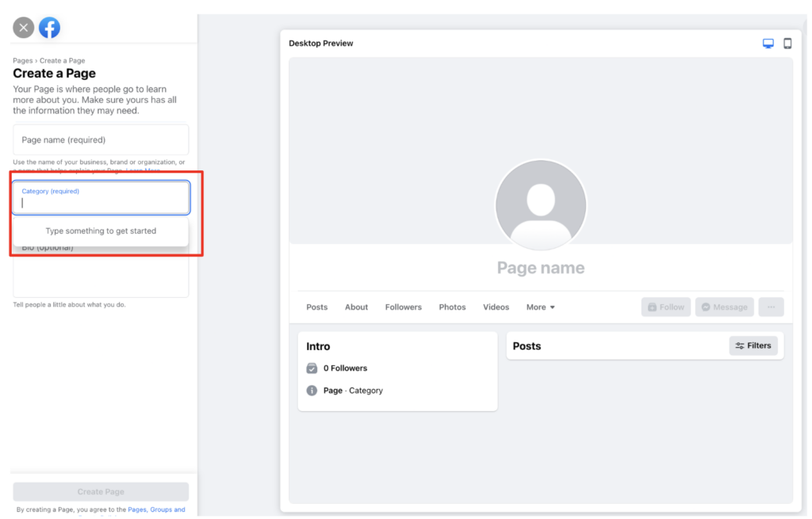Image resolution: width=812 pixels, height=519 pixels.
Task: Close the Create a Page dialog
Action: point(23,28)
